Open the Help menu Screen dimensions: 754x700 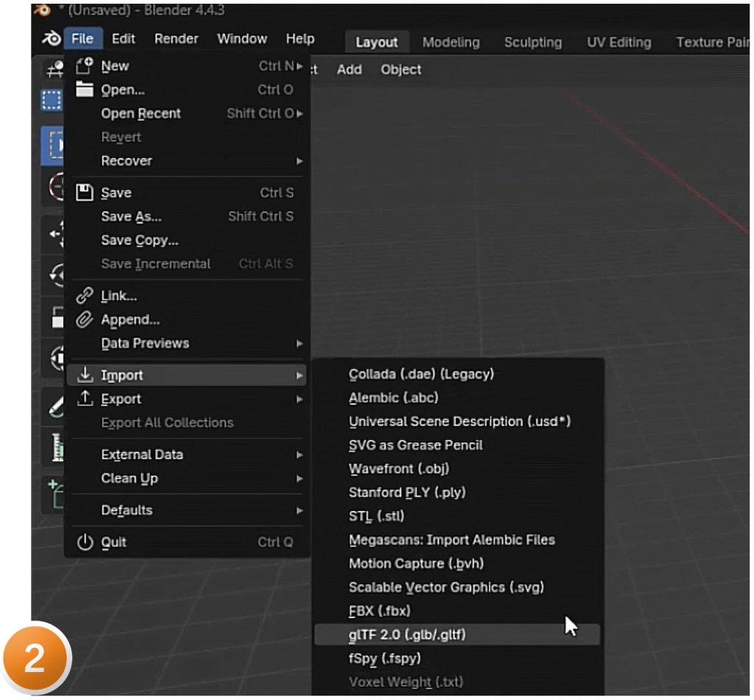(x=300, y=38)
